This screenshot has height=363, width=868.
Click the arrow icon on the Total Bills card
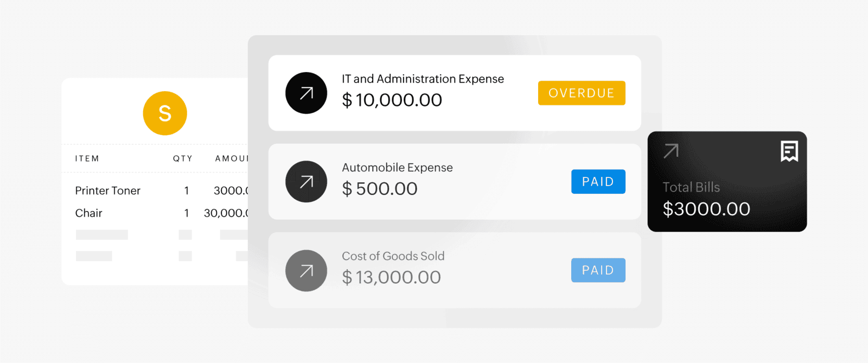671,151
